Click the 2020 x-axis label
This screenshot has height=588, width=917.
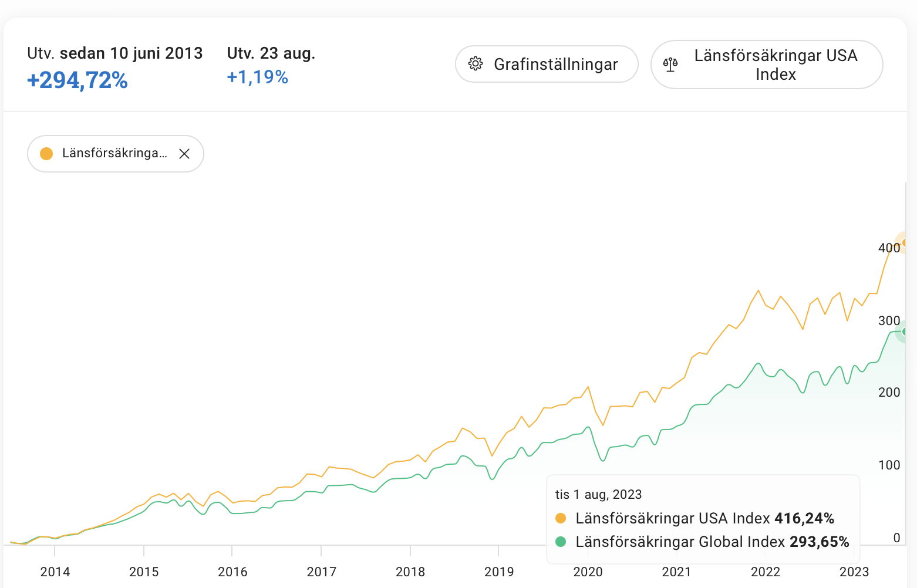(588, 572)
